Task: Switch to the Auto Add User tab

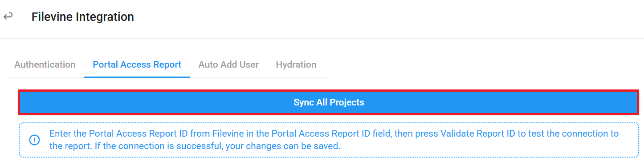Action: (228, 65)
